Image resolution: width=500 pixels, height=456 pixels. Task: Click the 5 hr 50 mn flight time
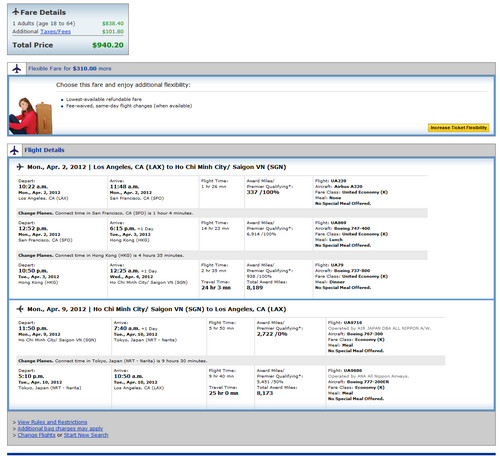point(221,328)
